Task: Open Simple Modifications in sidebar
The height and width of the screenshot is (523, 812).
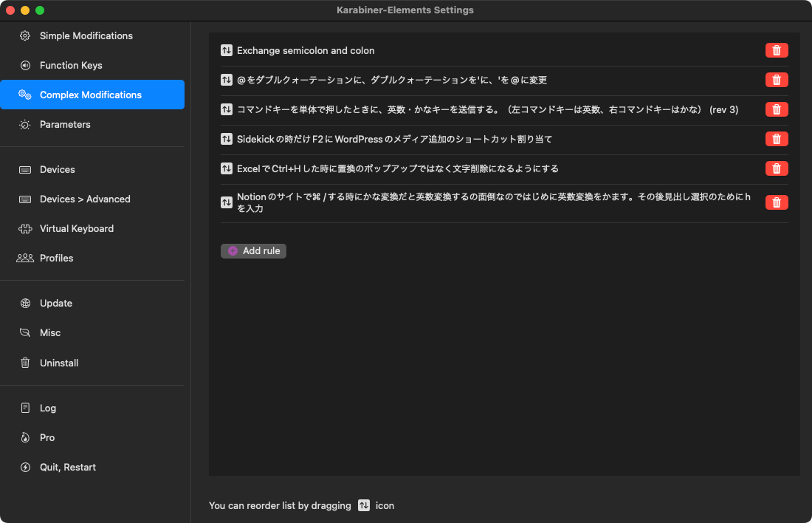Action: pos(92,35)
